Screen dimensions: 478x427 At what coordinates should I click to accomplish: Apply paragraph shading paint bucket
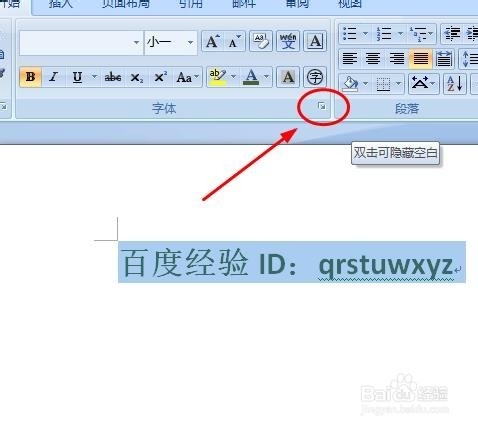pos(350,84)
